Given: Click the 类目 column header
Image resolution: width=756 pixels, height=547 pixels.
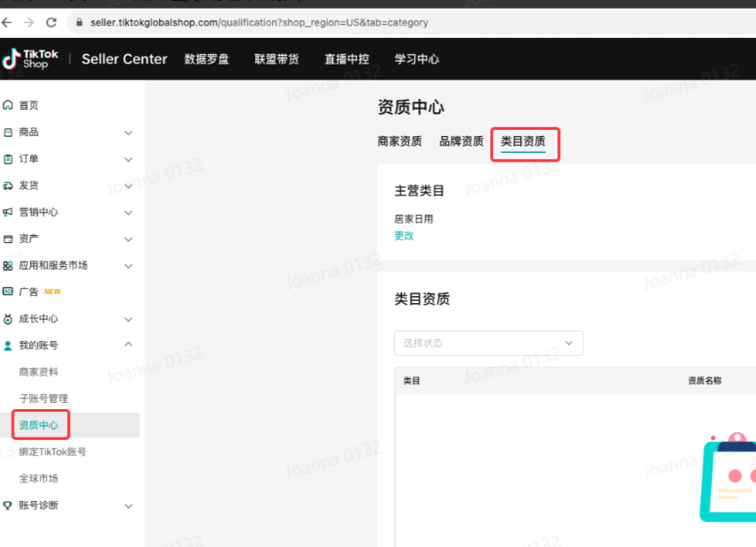Looking at the screenshot, I should pyautogui.click(x=412, y=381).
